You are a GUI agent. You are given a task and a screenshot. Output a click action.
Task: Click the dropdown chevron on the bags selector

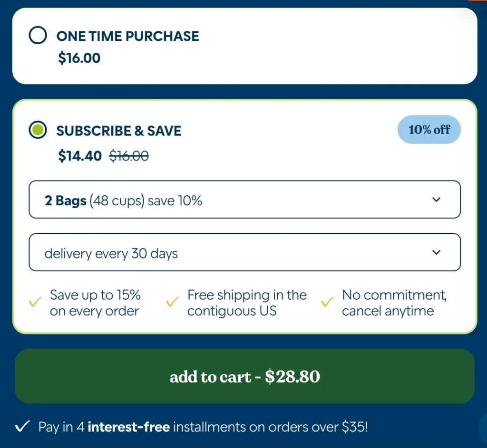(436, 200)
